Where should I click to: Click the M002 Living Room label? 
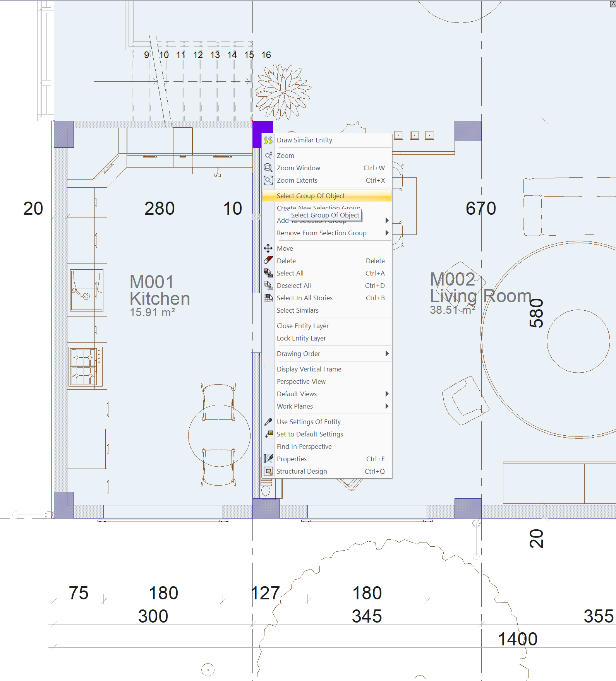click(x=480, y=288)
